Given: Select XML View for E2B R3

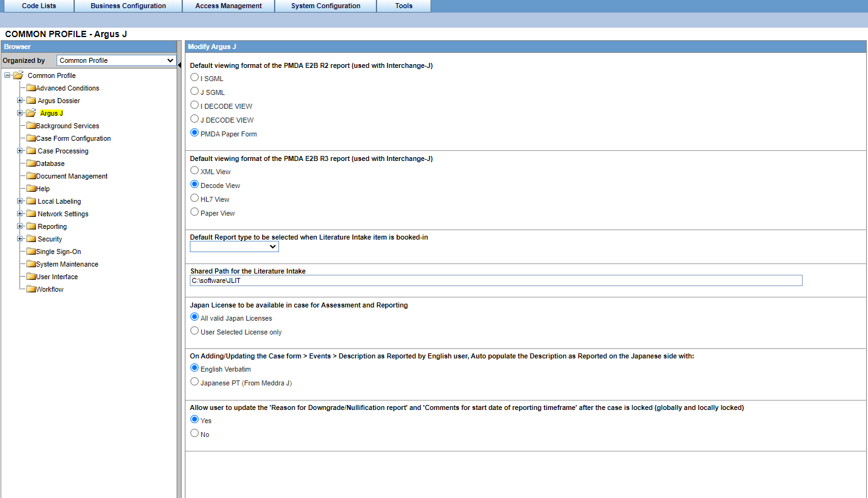Looking at the screenshot, I should (x=195, y=170).
